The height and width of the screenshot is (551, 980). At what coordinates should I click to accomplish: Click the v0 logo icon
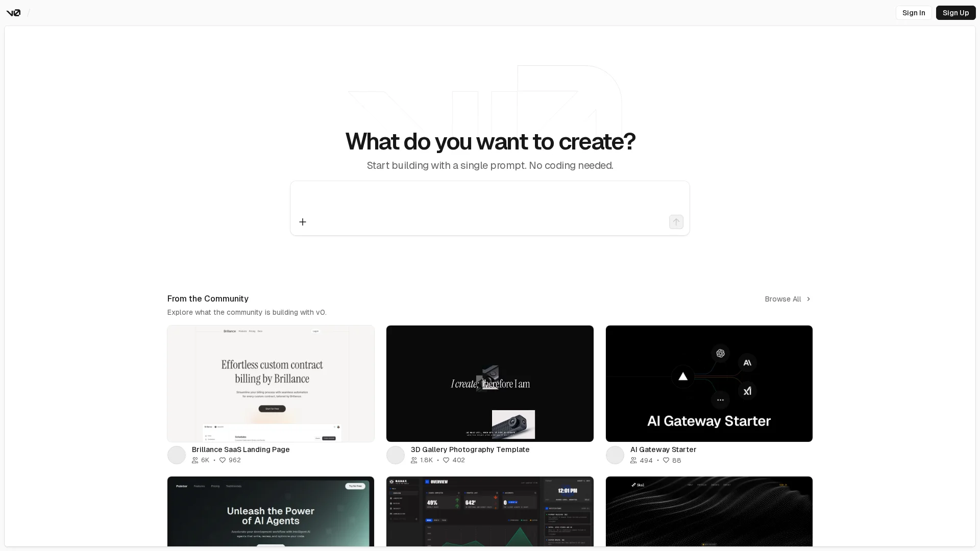point(13,13)
